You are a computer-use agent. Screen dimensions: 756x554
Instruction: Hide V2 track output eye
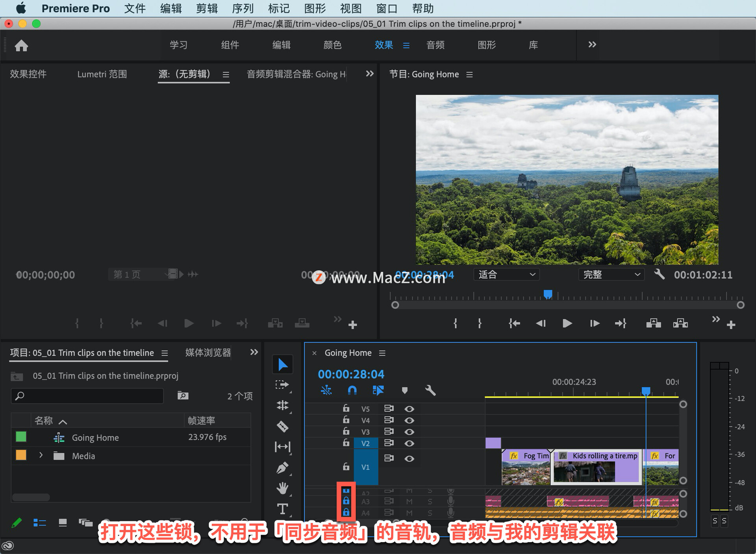(x=409, y=443)
